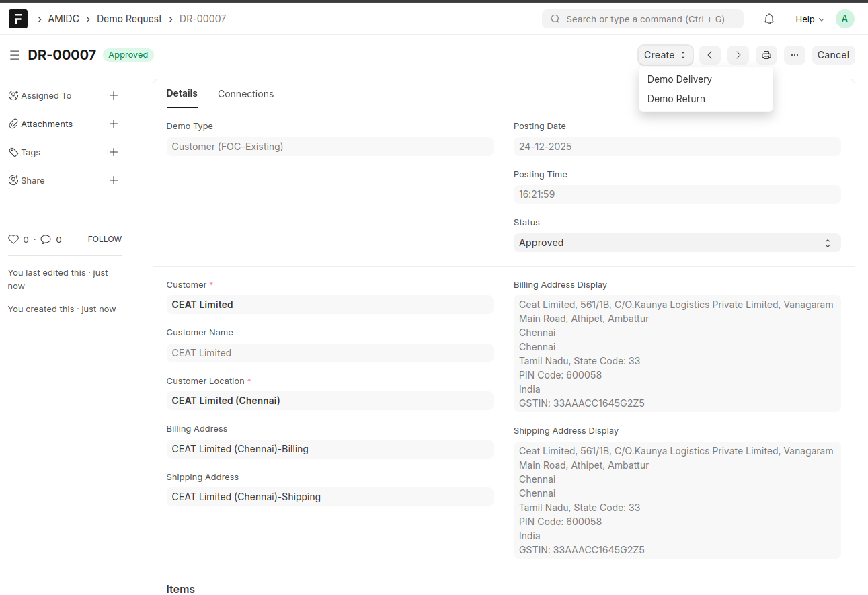The width and height of the screenshot is (868, 595).
Task: Open the three-dot more options menu
Action: 795,55
